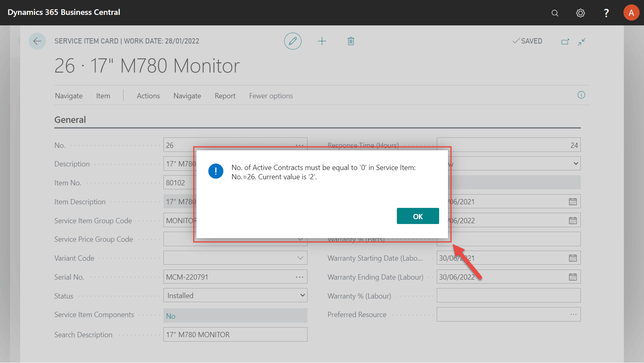The width and height of the screenshot is (644, 363).
Task: Click the Preferred Resource field
Action: (x=509, y=315)
